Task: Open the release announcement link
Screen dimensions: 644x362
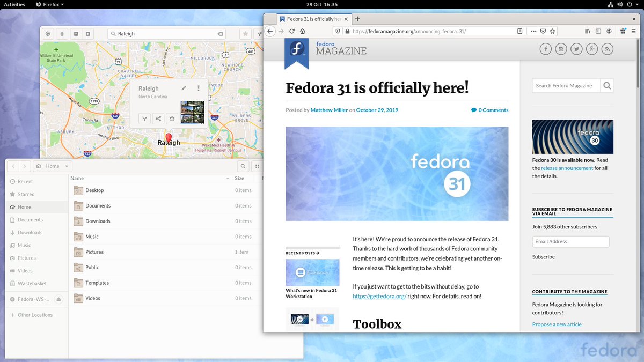Action: (x=567, y=168)
